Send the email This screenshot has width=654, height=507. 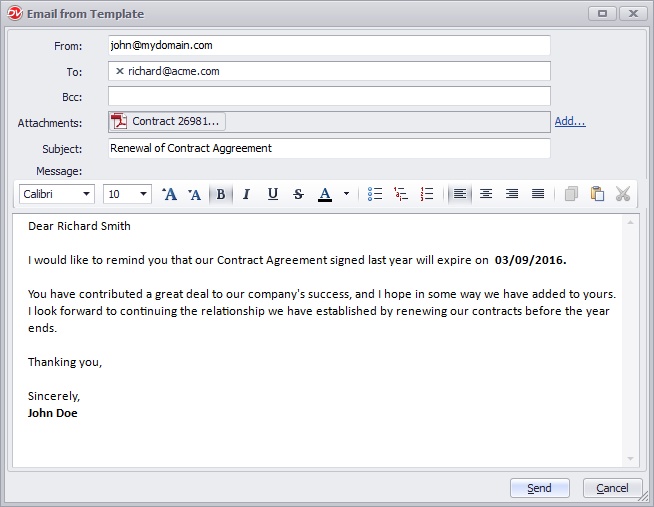[539, 488]
